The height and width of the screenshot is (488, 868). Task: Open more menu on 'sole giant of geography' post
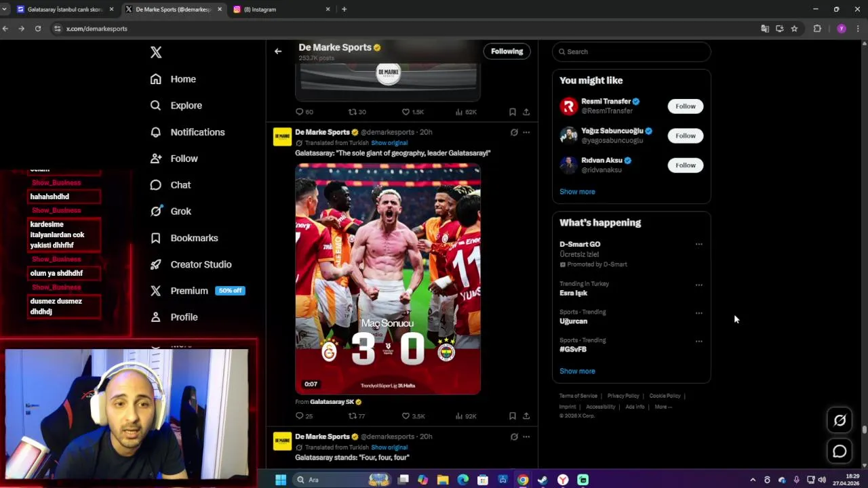pos(526,133)
